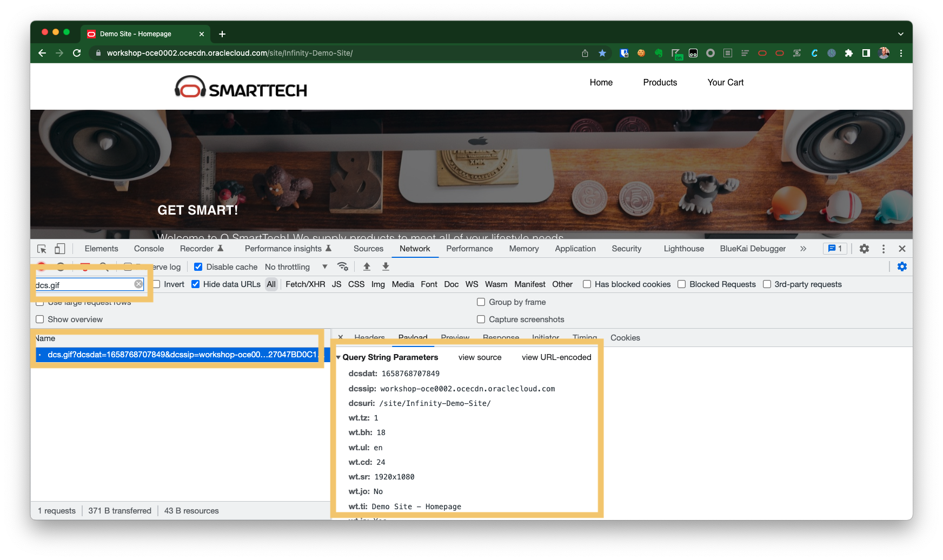The height and width of the screenshot is (560, 943).
Task: Open the light-blue C extension icon
Action: (814, 53)
